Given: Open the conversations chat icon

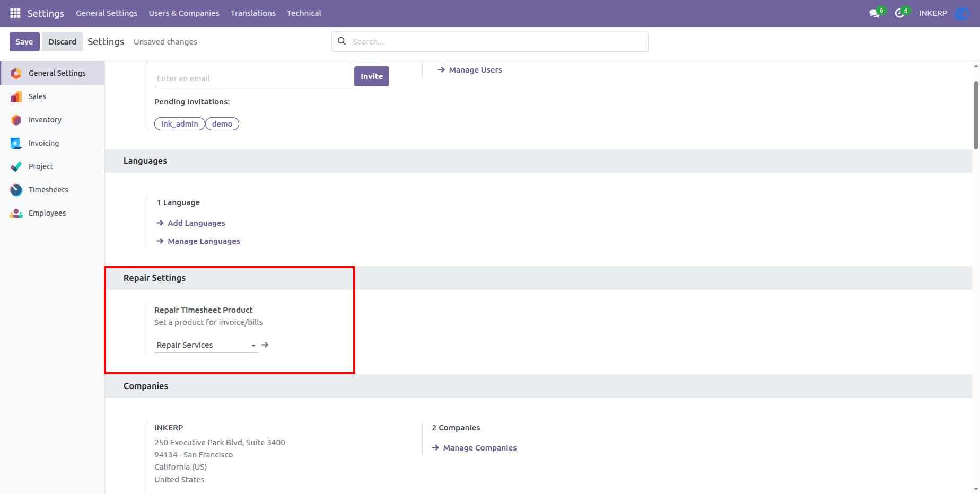Looking at the screenshot, I should coord(874,13).
